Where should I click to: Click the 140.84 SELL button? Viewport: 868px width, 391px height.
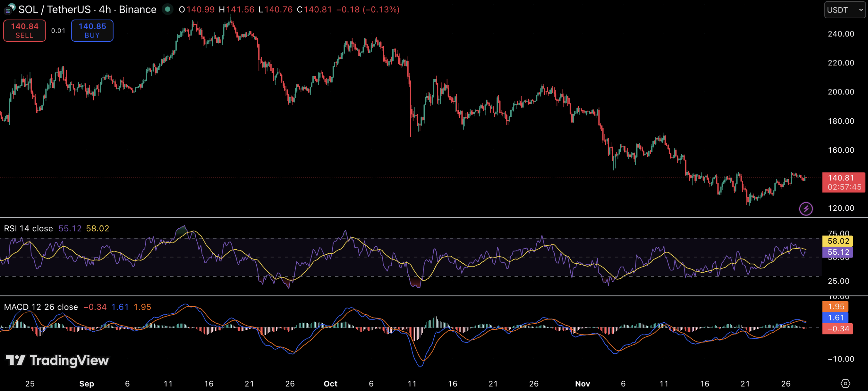click(x=24, y=30)
